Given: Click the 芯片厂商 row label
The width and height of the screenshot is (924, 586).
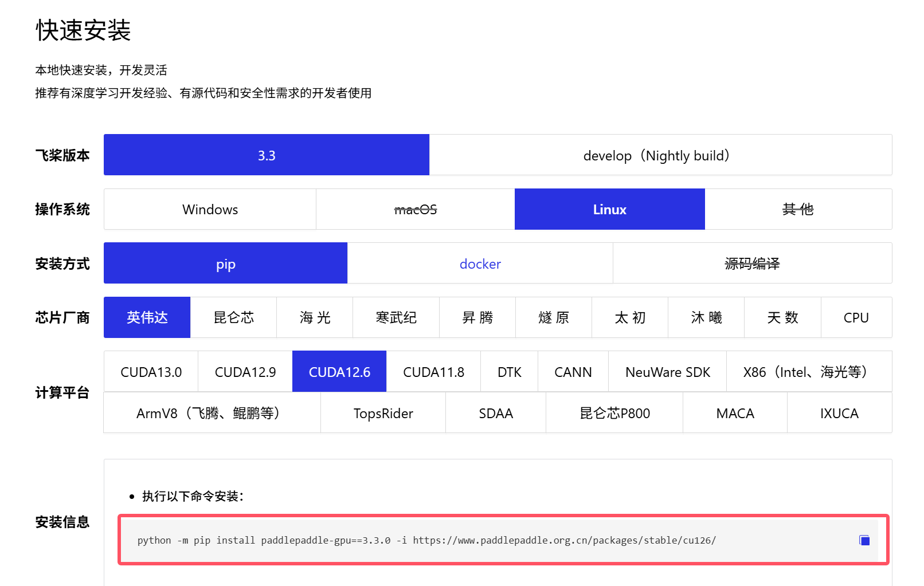Looking at the screenshot, I should [62, 317].
